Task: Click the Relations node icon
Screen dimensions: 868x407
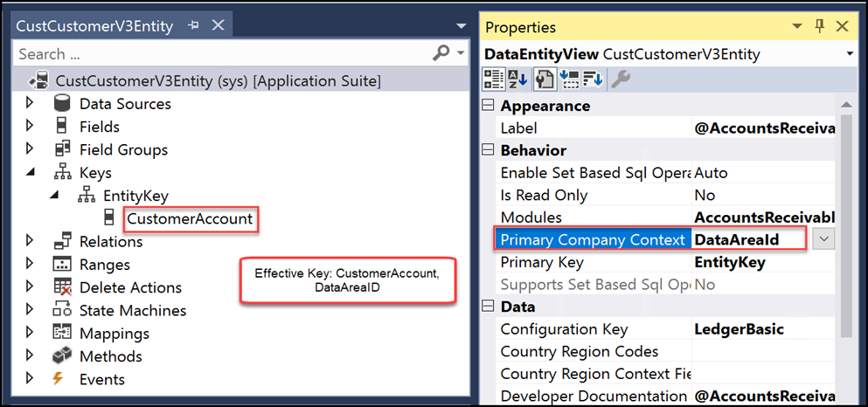Action: pos(62,241)
